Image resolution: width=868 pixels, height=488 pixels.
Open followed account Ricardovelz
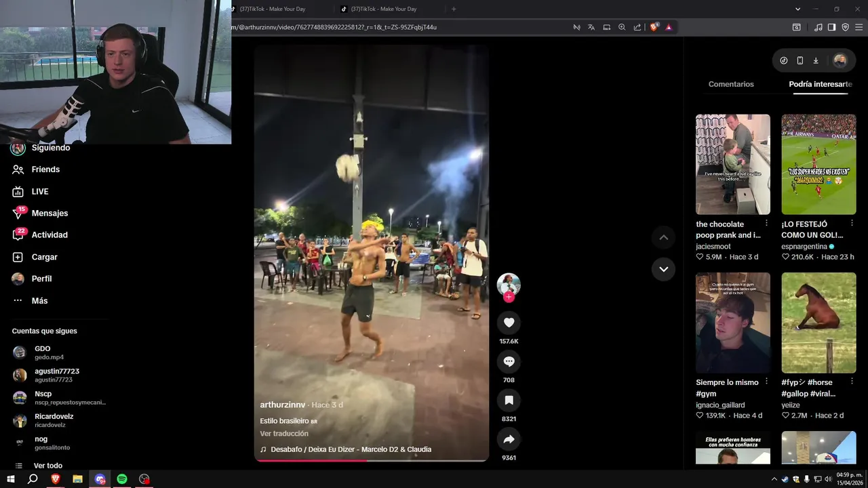43,420
